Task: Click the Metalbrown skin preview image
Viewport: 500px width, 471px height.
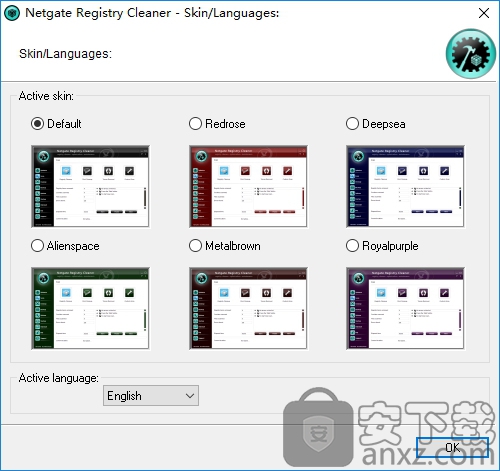Action: tap(248, 308)
